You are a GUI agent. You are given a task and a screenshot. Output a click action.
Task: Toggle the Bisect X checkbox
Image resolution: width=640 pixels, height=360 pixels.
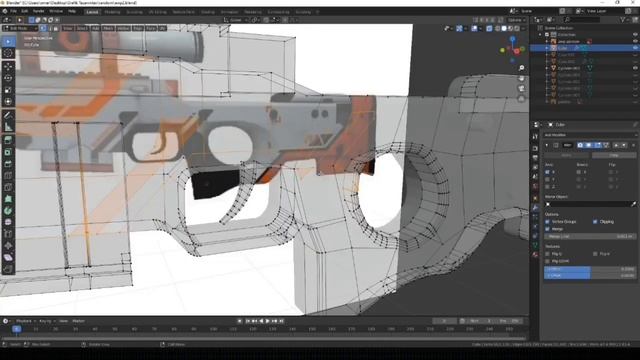579,172
